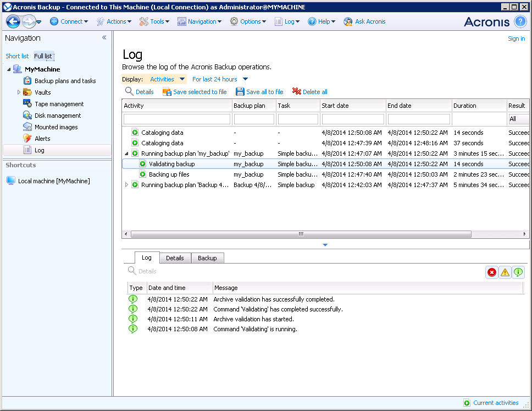The image size is (532, 411).
Task: Click the Disk management icon in navigation
Action: [x=27, y=116]
